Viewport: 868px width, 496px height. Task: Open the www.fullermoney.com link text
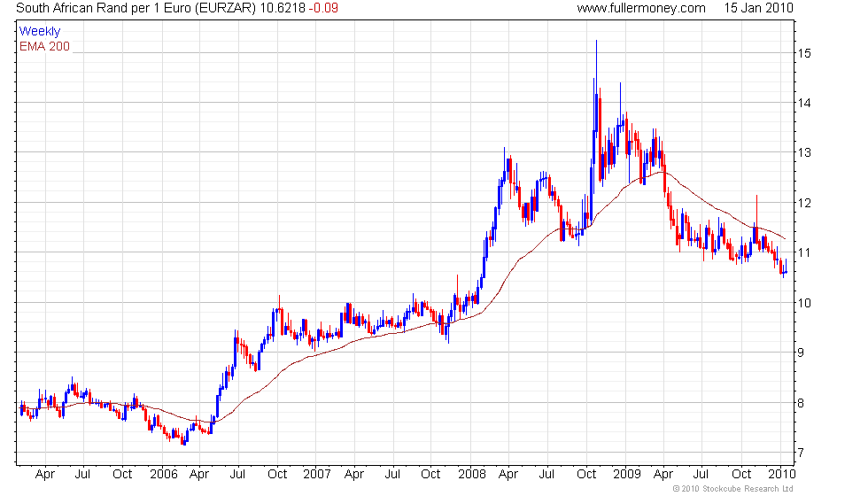tap(641, 8)
